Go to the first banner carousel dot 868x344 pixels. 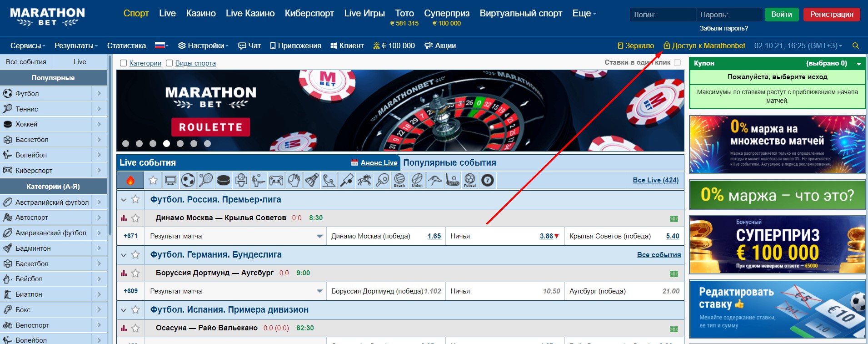tap(126, 143)
